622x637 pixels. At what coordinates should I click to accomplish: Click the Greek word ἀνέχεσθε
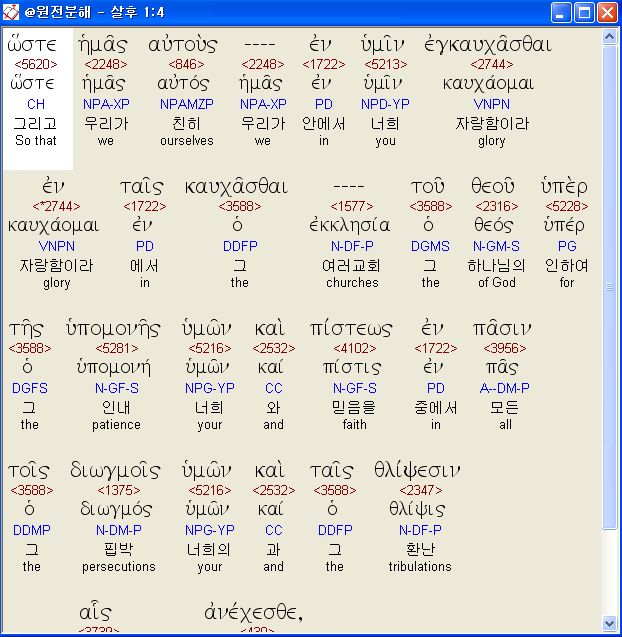pyautogui.click(x=254, y=613)
